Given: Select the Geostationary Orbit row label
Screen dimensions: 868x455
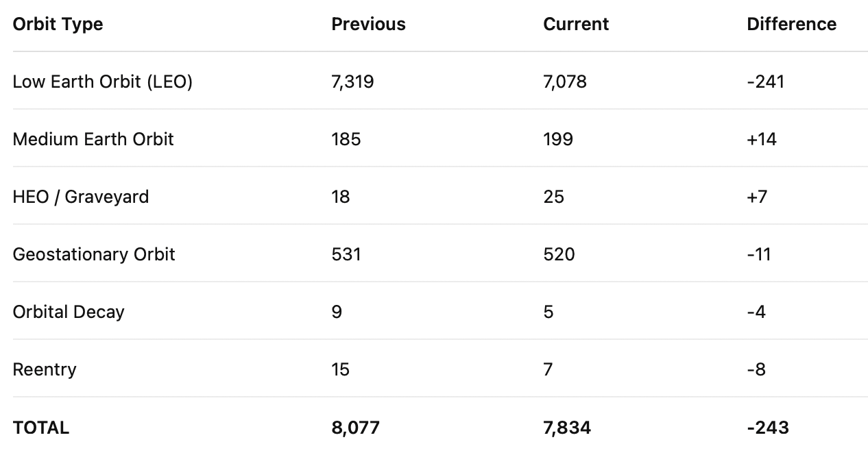Looking at the screenshot, I should [x=94, y=255].
